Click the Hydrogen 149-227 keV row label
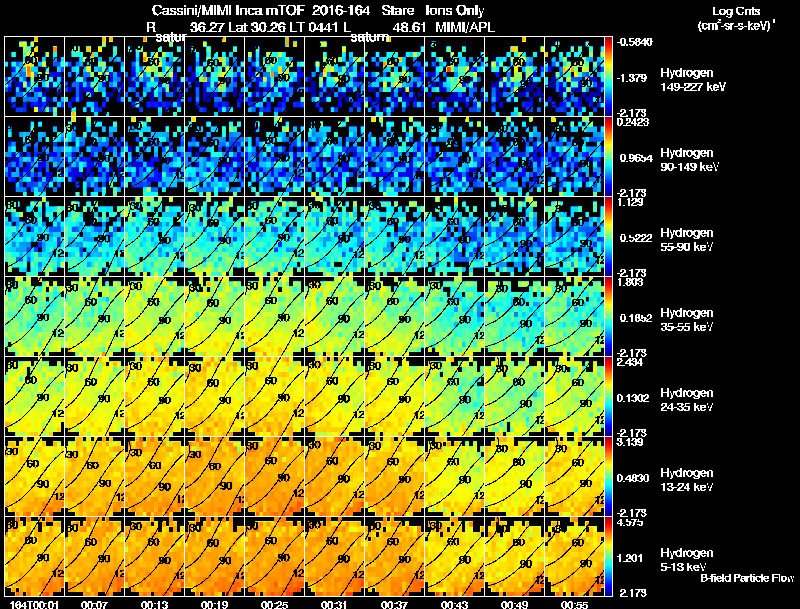800x609 pixels. click(692, 80)
